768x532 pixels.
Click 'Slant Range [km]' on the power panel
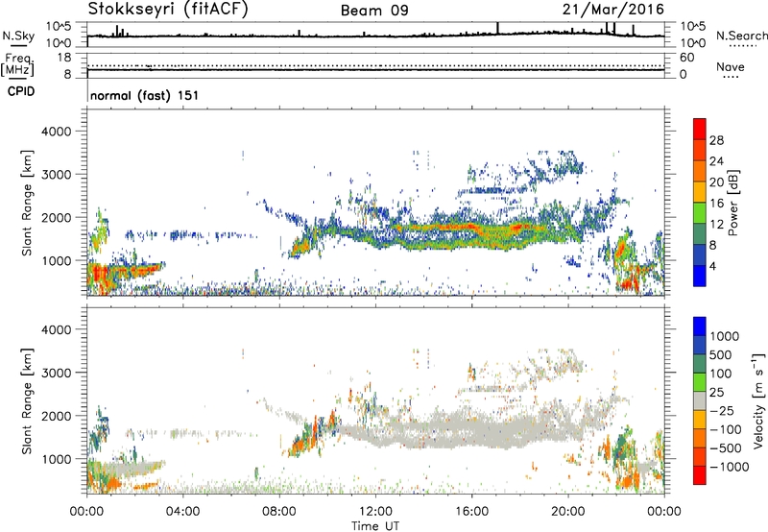pyautogui.click(x=27, y=203)
